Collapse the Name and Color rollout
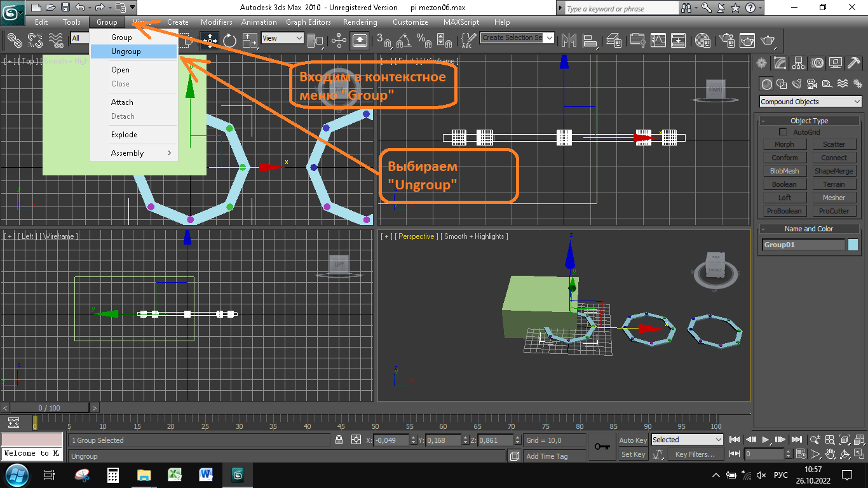Viewport: 868px width, 488px height. tap(809, 229)
